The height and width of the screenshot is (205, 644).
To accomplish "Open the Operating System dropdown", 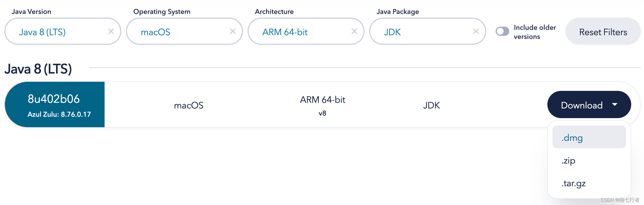I will pos(184,31).
